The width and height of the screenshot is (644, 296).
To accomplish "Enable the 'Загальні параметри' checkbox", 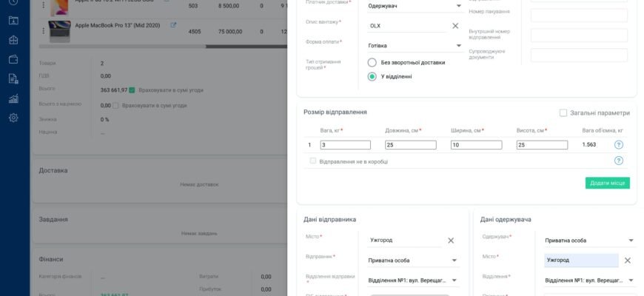I will pyautogui.click(x=563, y=113).
